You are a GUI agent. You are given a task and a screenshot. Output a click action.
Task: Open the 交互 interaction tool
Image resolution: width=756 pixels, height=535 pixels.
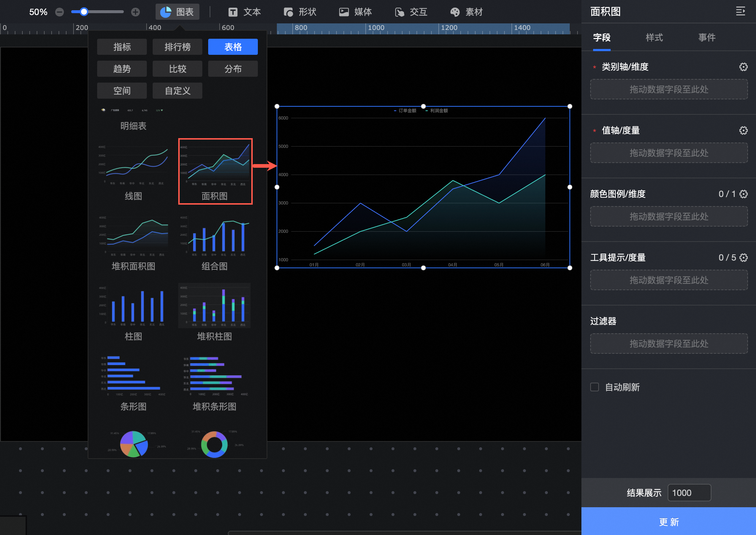click(411, 12)
